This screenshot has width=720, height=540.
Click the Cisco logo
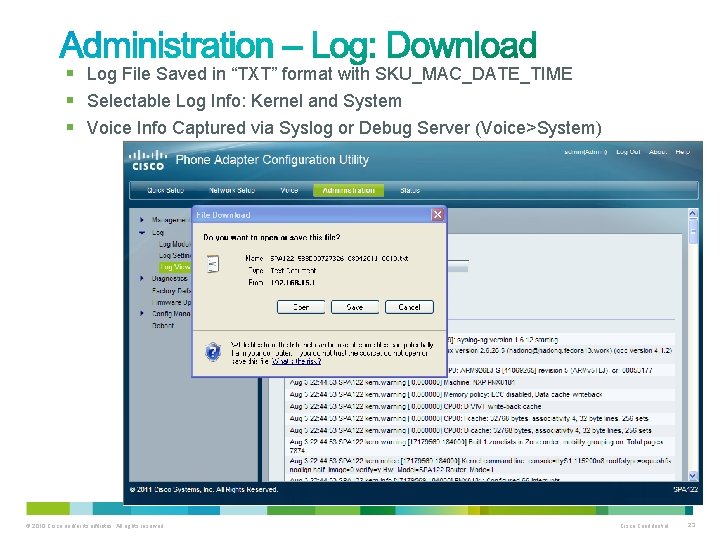pos(147,160)
